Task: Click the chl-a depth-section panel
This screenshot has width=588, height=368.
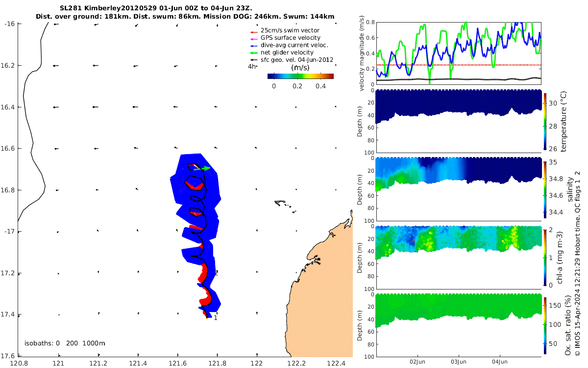Action: (x=459, y=257)
